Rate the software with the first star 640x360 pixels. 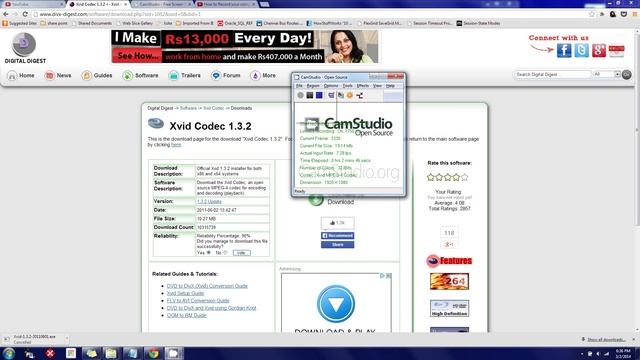click(431, 177)
